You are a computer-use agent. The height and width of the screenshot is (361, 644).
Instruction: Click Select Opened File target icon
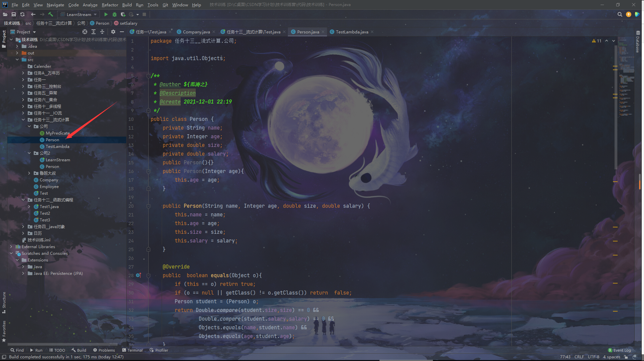pos(85,32)
